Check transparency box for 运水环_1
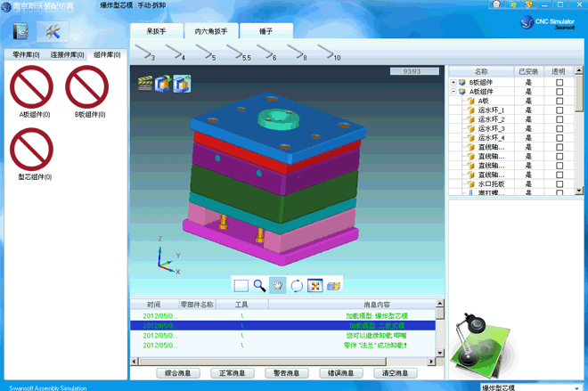This screenshot has width=588, height=391. 559,110
